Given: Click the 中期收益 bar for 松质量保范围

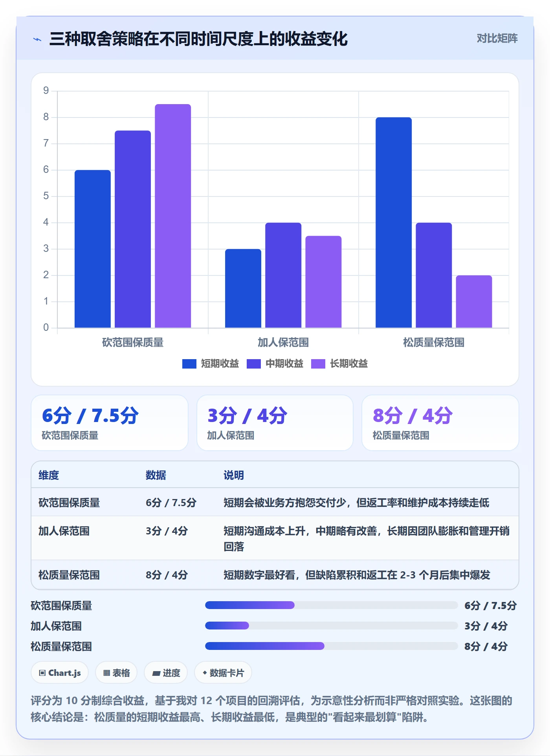Looking at the screenshot, I should [434, 275].
